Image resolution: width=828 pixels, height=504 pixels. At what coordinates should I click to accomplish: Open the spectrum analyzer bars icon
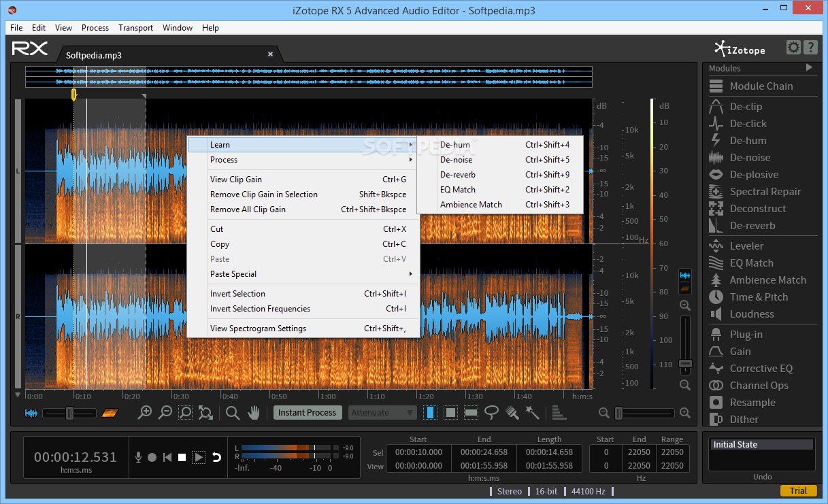click(559, 412)
